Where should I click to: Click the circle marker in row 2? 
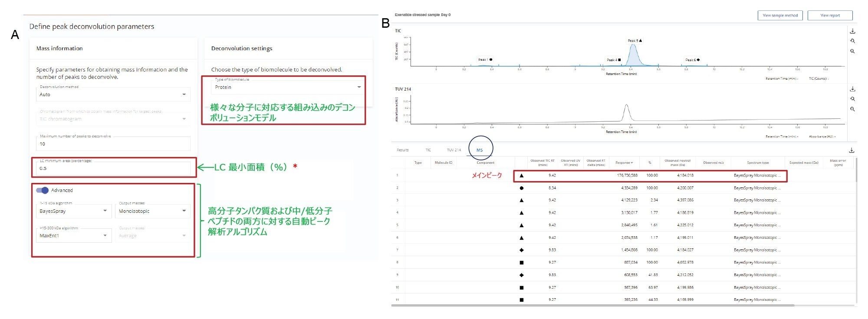tap(521, 188)
